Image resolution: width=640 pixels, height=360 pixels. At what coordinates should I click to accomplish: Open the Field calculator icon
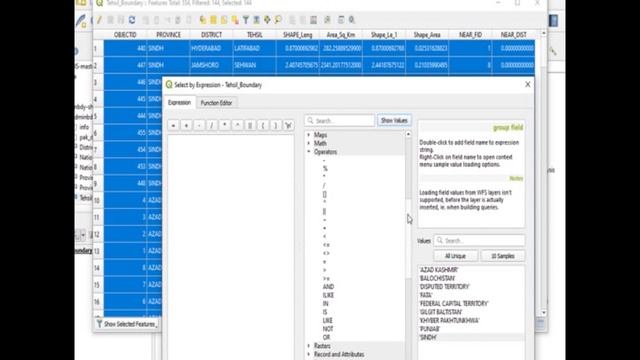(313, 20)
